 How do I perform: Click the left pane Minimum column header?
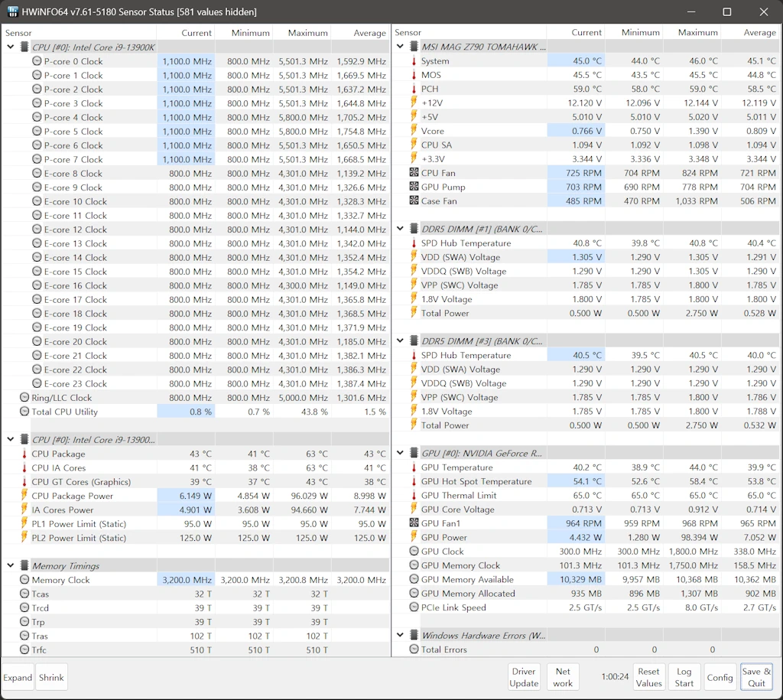click(244, 33)
